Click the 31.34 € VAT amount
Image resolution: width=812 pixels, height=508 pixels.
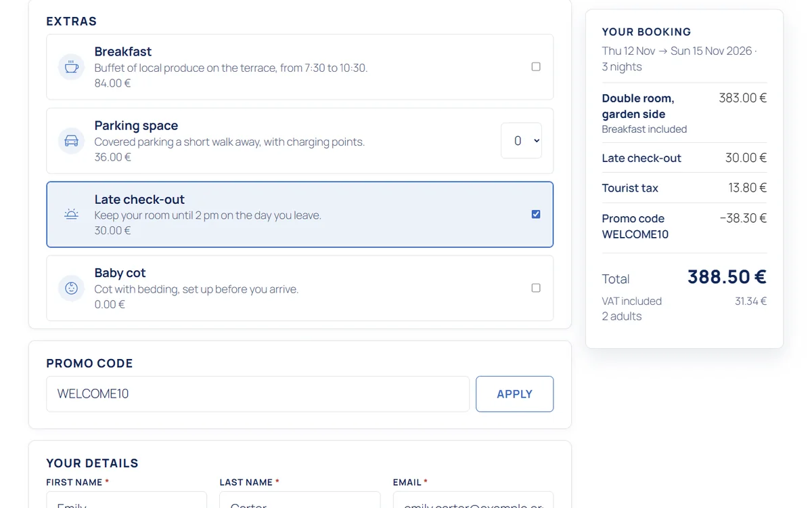(750, 301)
